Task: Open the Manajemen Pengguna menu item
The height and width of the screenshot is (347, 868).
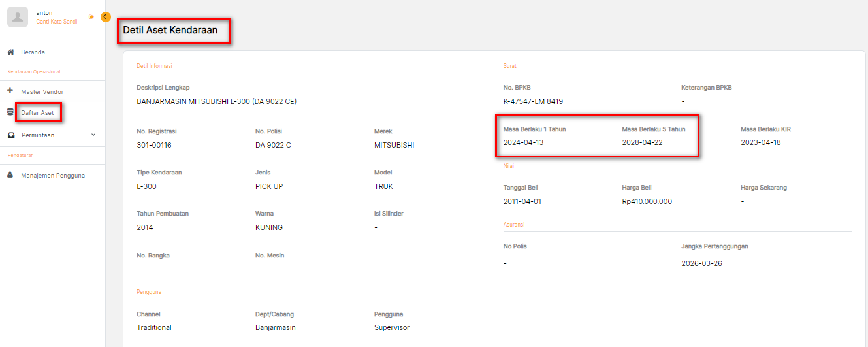Action: click(52, 176)
